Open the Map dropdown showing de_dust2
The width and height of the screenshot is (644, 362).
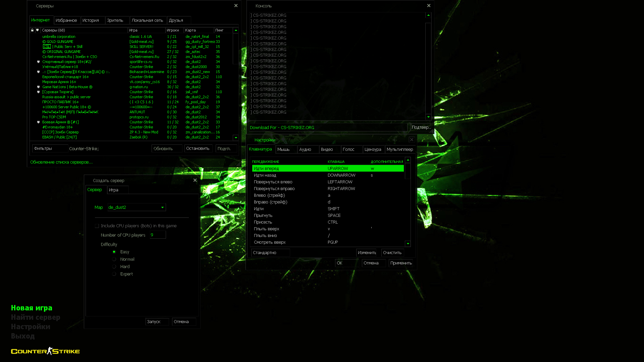click(x=137, y=207)
